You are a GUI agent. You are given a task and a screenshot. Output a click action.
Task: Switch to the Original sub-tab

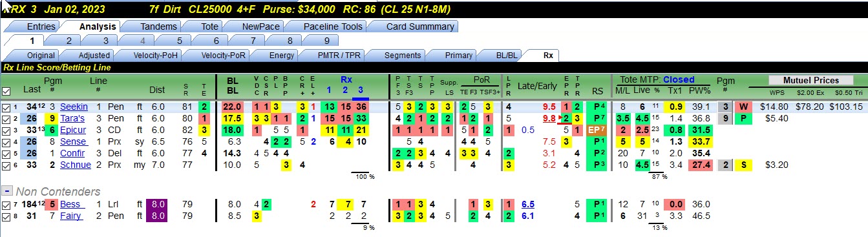click(x=41, y=55)
